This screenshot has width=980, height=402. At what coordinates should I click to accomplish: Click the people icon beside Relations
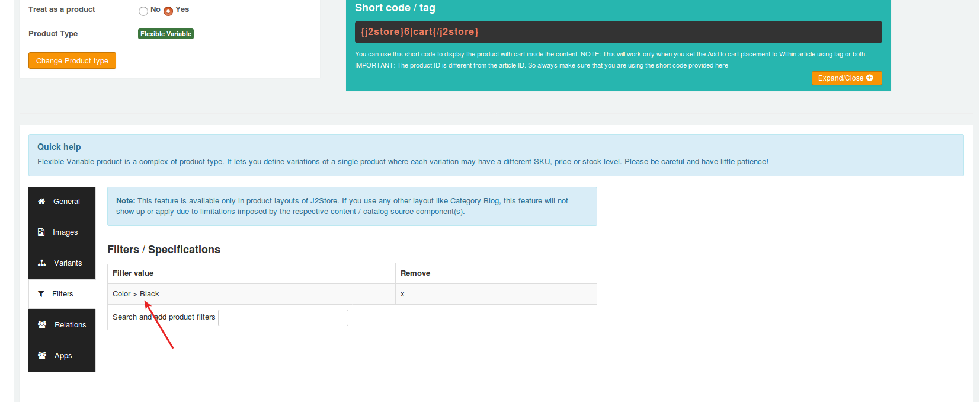(42, 325)
